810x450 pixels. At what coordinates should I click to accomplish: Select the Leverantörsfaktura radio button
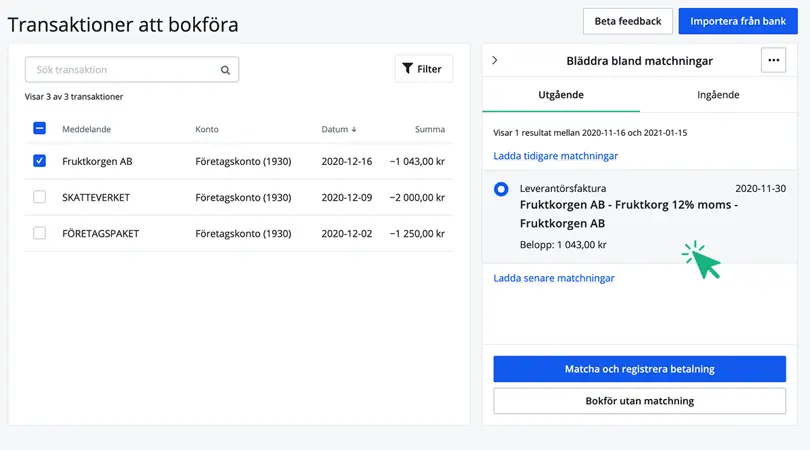(501, 189)
